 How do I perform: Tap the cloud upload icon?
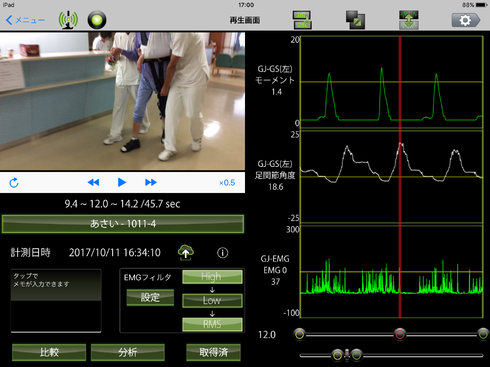click(186, 252)
